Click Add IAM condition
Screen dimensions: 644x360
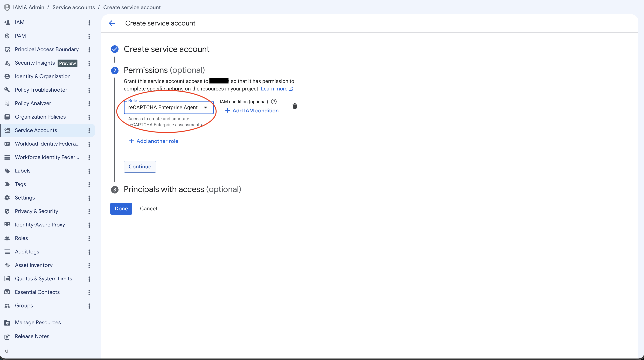(252, 111)
